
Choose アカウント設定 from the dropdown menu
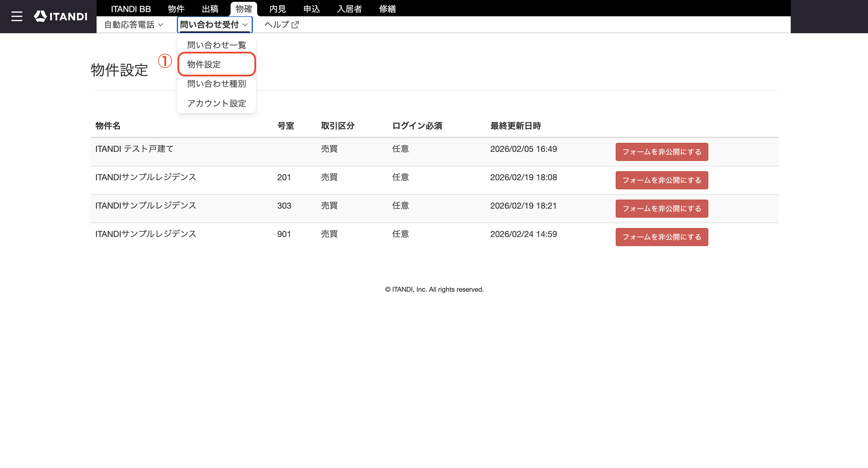pyautogui.click(x=217, y=103)
